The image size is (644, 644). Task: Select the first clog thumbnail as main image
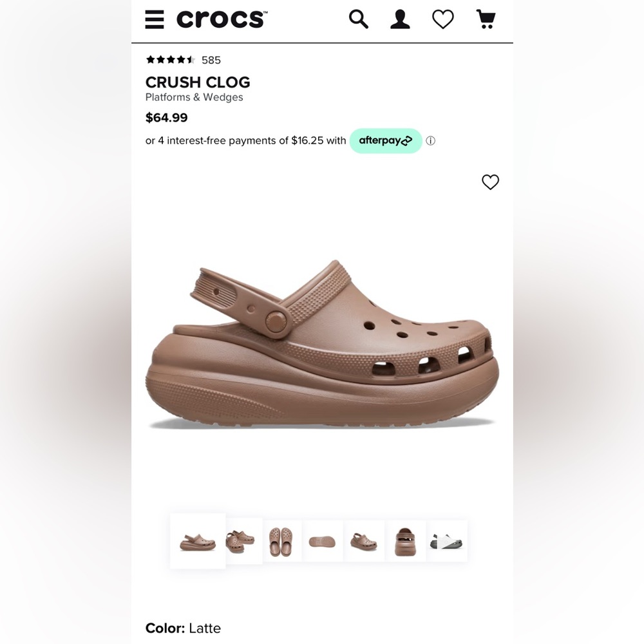(197, 541)
